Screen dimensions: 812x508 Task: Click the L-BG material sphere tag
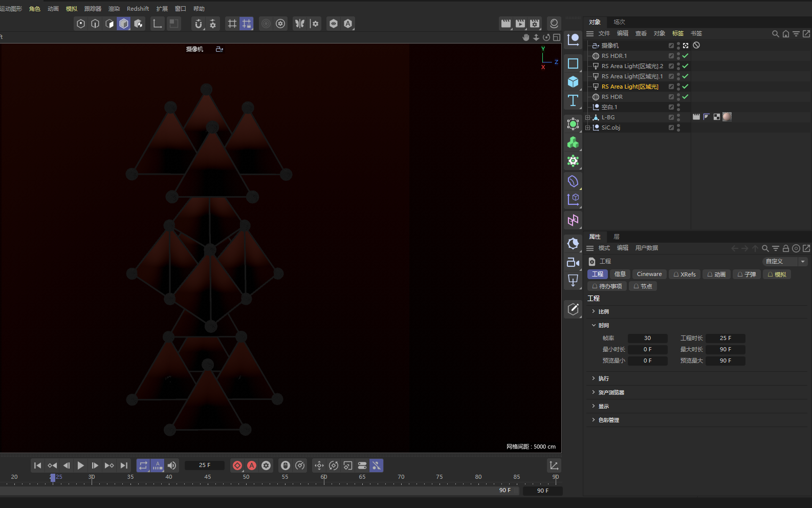[x=727, y=117]
